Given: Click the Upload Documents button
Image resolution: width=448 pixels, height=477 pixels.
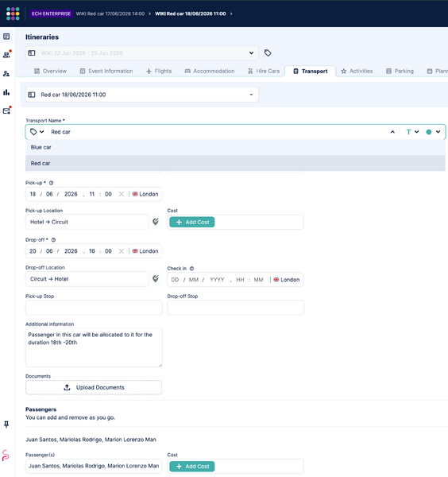Looking at the screenshot, I should pos(94,387).
